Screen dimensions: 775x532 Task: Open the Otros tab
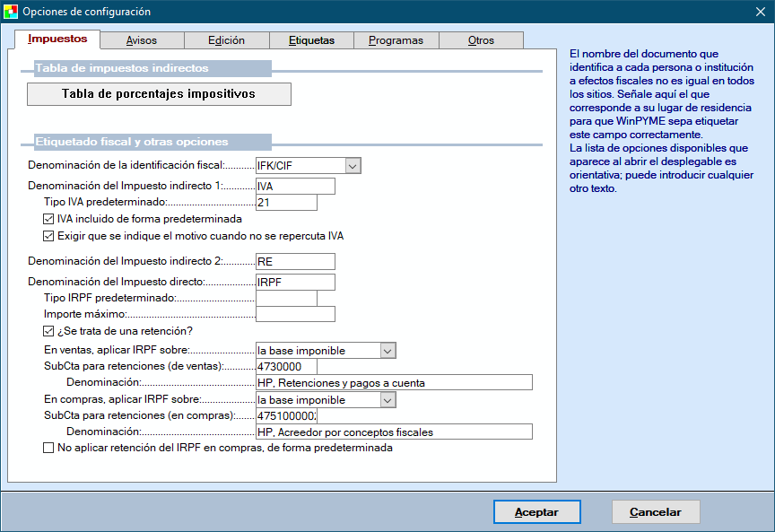(481, 40)
